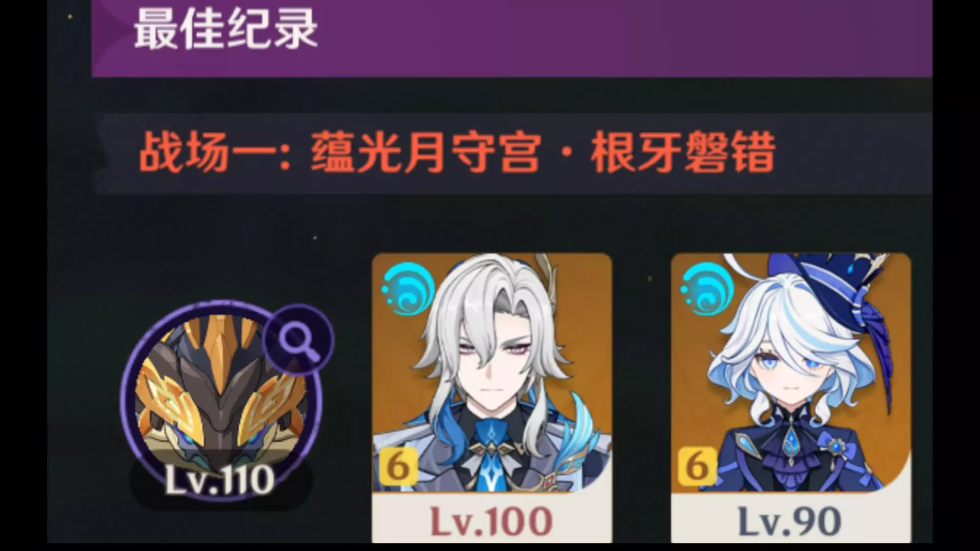980x551 pixels.
Task: Click the 根牙磐错 subtitle text
Action: 683,153
